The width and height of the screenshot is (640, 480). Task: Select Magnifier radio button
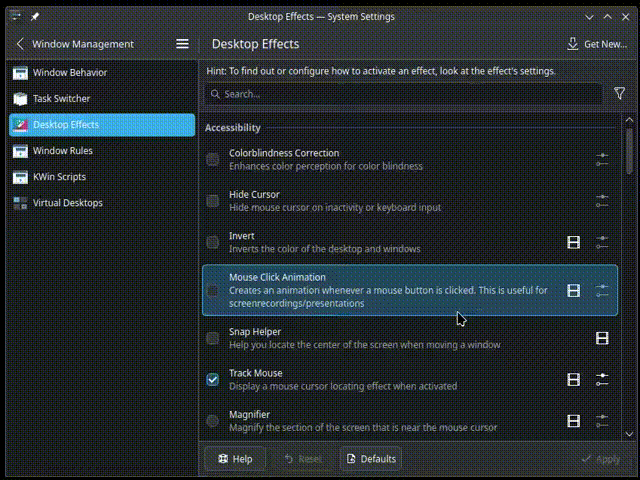point(212,421)
